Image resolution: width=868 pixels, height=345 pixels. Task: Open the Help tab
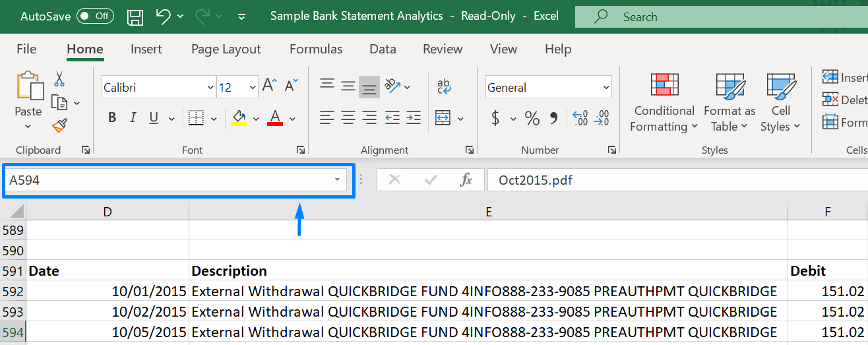(x=558, y=49)
